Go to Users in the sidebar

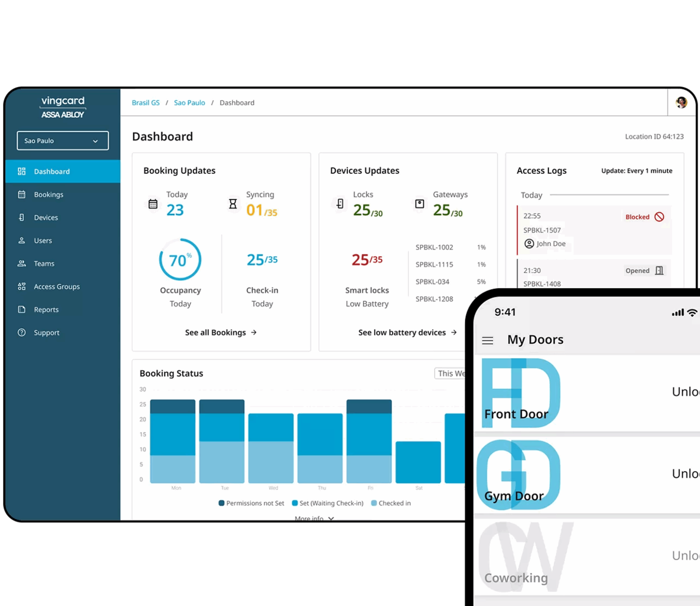(x=43, y=240)
